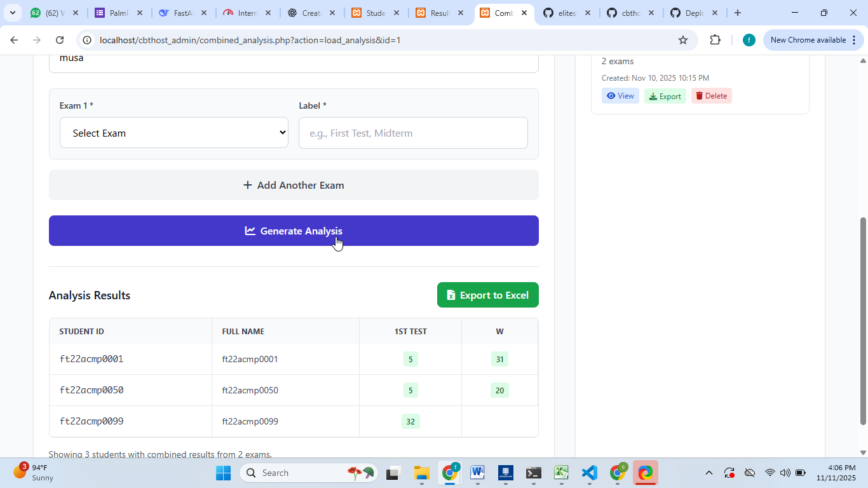Image resolution: width=868 pixels, height=488 pixels.
Task: Open the terminal app on the taskbar
Action: click(x=533, y=473)
